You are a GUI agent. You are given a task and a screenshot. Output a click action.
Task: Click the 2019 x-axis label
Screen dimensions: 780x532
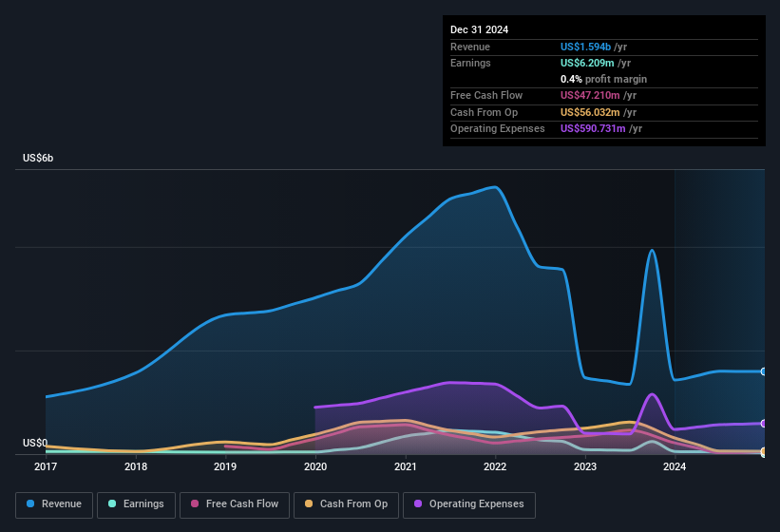pyautogui.click(x=225, y=466)
